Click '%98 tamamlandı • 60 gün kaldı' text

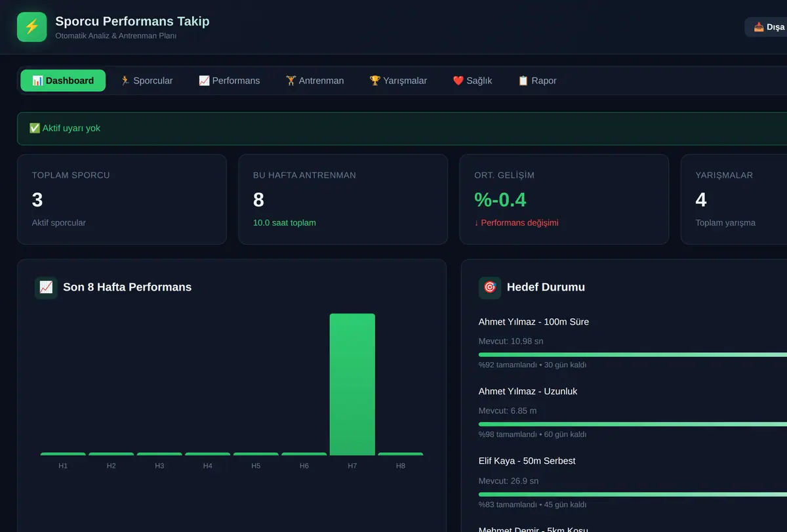(533, 435)
